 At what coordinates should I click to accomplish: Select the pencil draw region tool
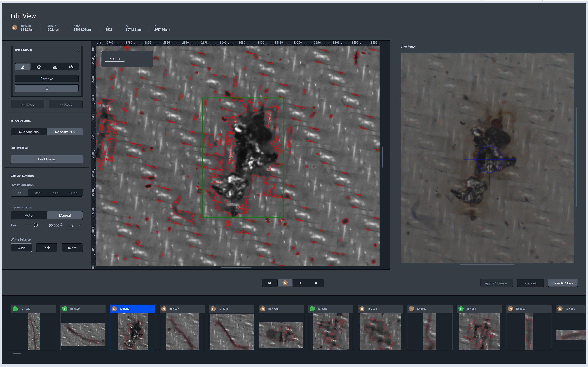coord(23,67)
